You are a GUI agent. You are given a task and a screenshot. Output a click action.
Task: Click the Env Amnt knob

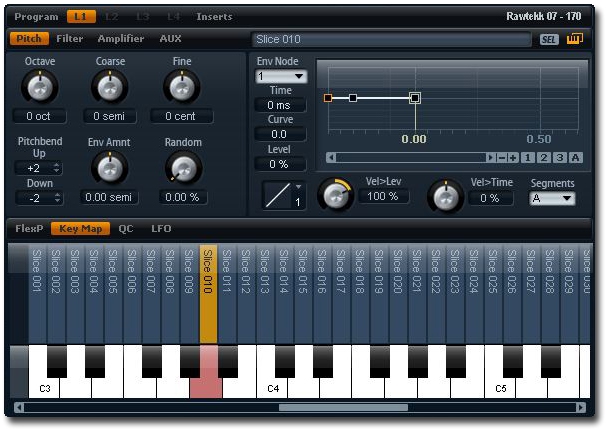[109, 168]
